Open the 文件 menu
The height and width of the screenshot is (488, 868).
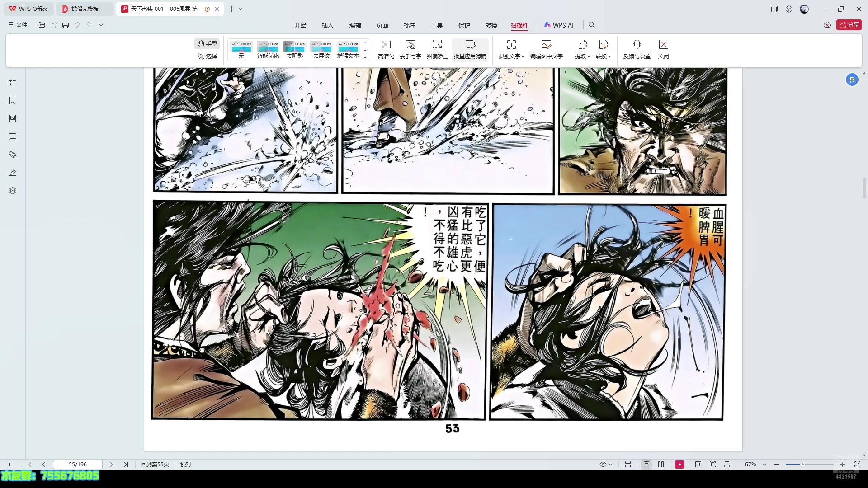(x=18, y=25)
